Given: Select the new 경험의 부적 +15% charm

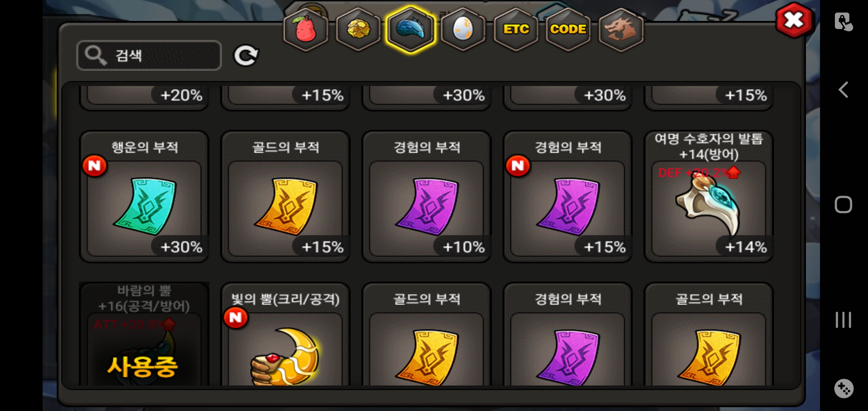Looking at the screenshot, I should click(568, 197).
